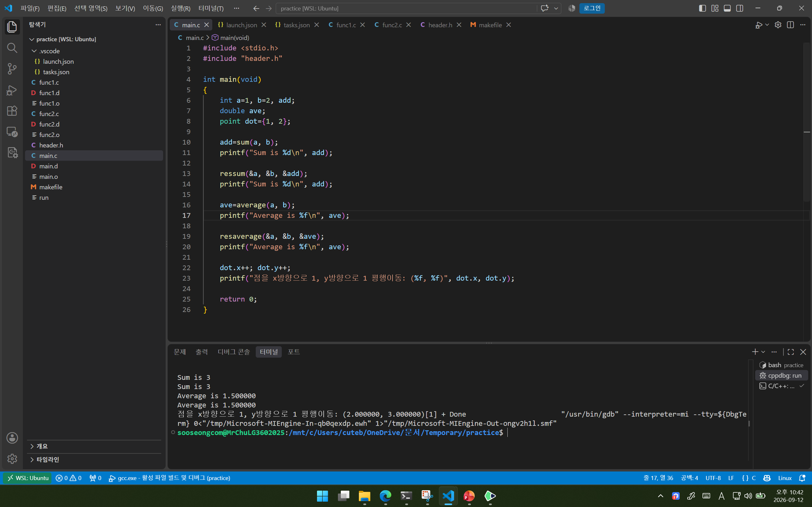Open the 보기(V) menu
812x507 pixels.
tap(125, 8)
